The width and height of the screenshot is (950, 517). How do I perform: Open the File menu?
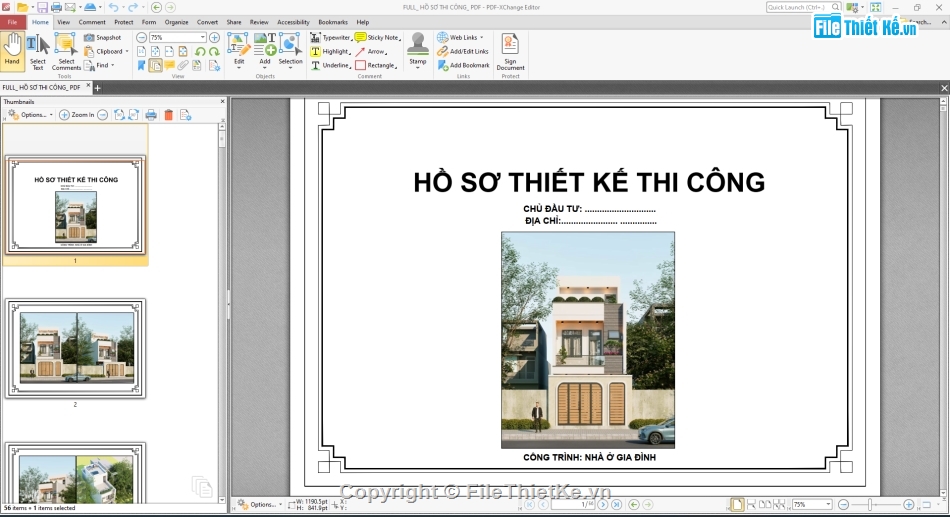click(12, 22)
